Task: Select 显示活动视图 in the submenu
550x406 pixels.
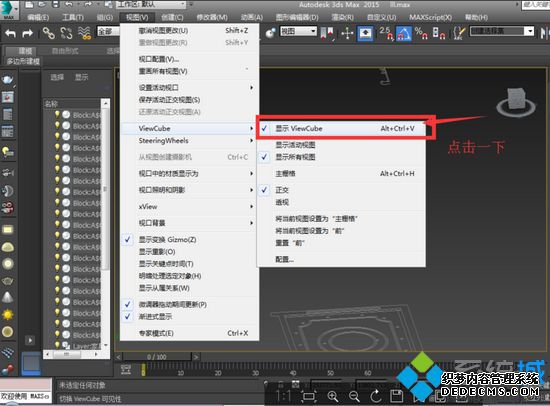Action: tap(342, 145)
